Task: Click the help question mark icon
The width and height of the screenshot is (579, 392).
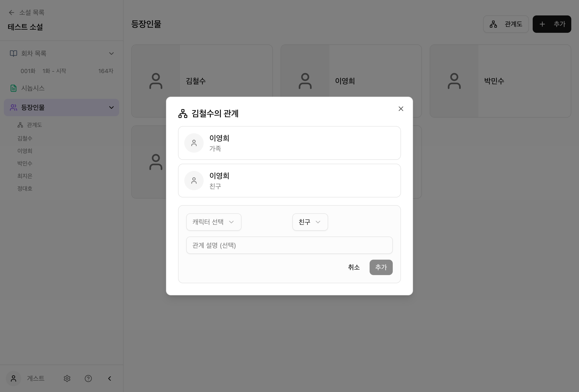Action: click(x=88, y=378)
